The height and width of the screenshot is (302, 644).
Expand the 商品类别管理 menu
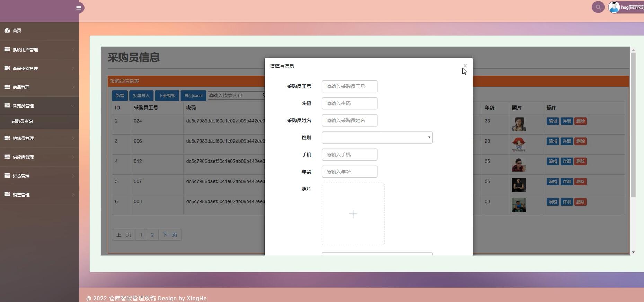click(x=39, y=68)
